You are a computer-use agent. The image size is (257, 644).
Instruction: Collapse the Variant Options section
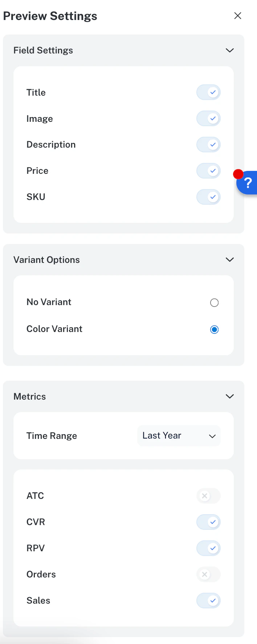229,260
